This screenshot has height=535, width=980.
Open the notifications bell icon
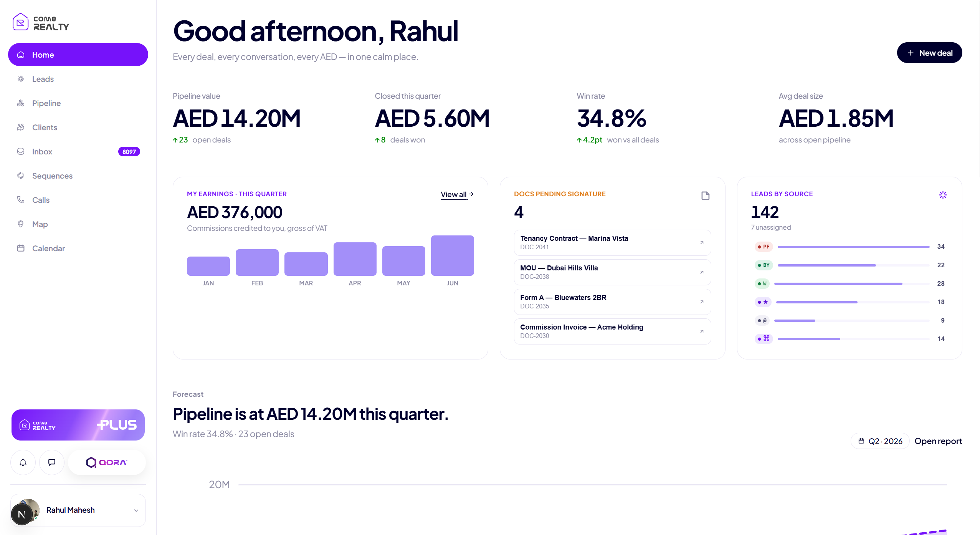click(23, 462)
